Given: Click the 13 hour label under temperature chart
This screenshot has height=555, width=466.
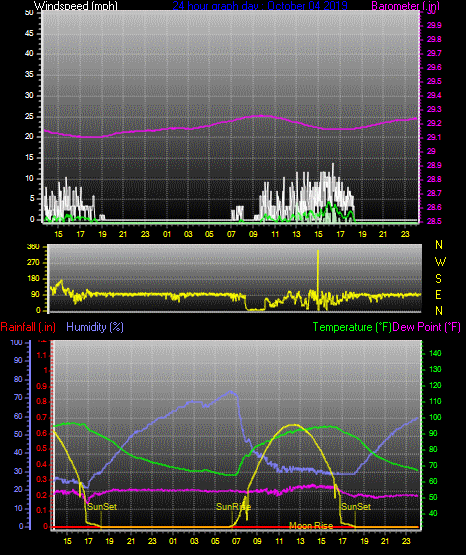Looking at the screenshot, I should point(300,541).
